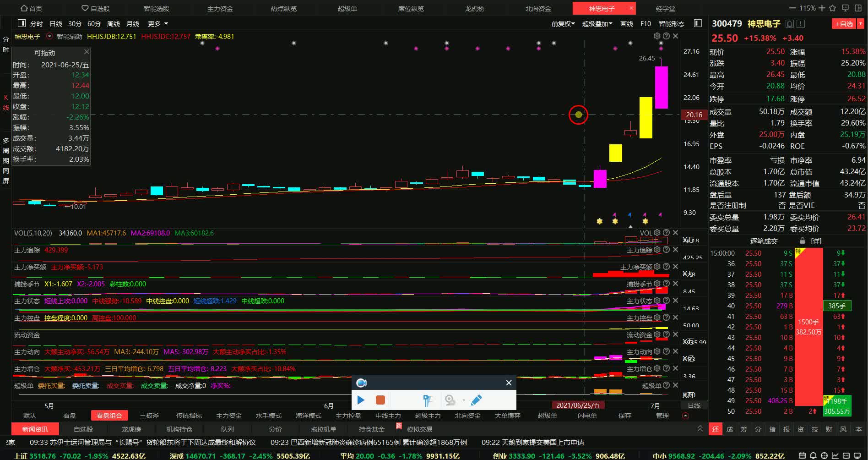Click the panel layout icon left of 分时
Screen dimensions: 868x460
click(22, 23)
